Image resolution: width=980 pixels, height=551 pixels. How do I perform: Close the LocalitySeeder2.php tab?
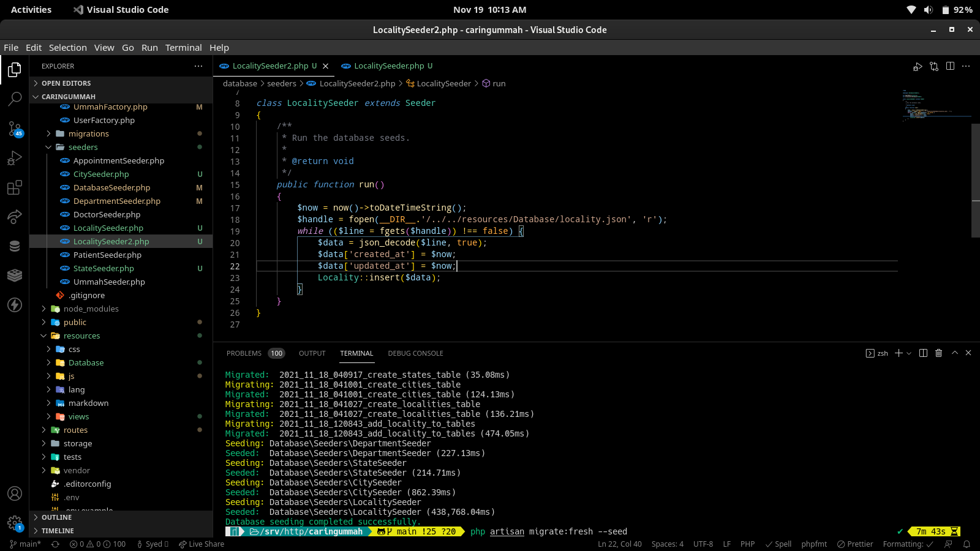point(326,66)
